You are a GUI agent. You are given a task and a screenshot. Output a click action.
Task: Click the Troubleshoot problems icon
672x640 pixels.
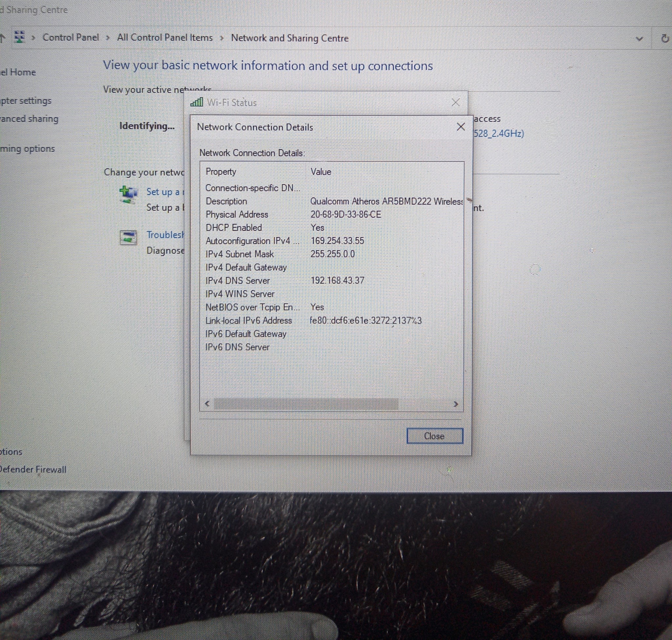tap(128, 237)
